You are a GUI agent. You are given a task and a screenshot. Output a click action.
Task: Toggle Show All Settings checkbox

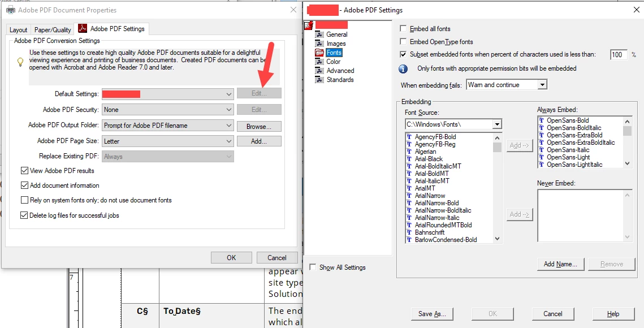click(x=313, y=267)
